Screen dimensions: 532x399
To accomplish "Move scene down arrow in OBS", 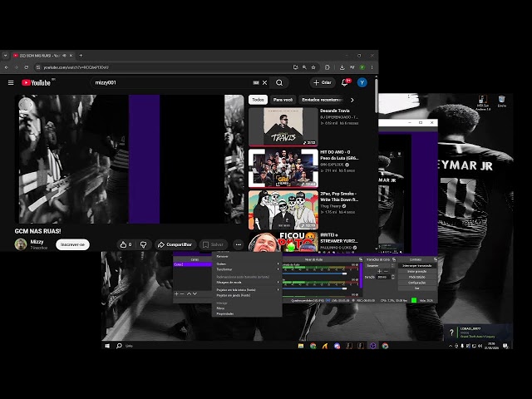I will pyautogui.click(x=195, y=293).
